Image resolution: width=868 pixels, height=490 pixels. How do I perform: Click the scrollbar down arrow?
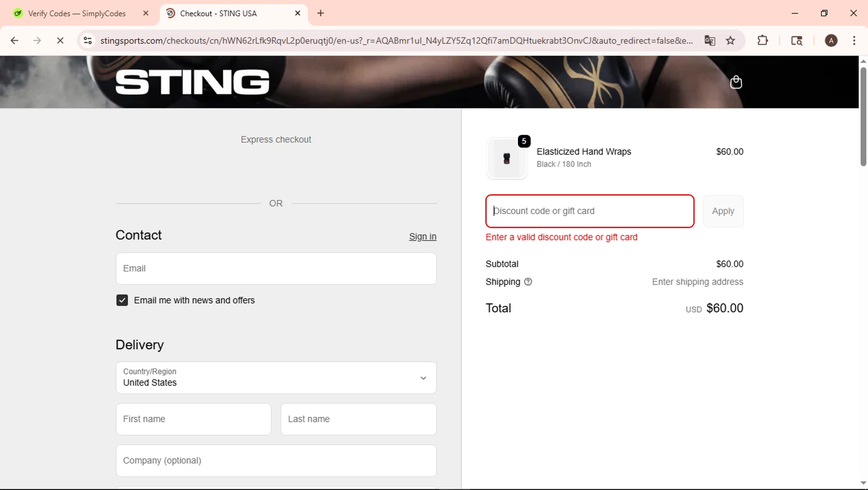pyautogui.click(x=863, y=483)
